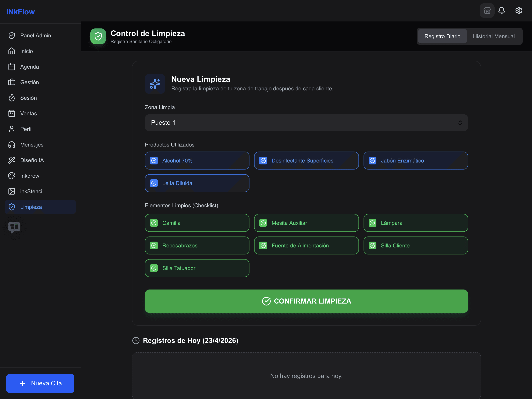Open inkStencil image icon in sidebar
The width and height of the screenshot is (532, 399).
(x=11, y=192)
